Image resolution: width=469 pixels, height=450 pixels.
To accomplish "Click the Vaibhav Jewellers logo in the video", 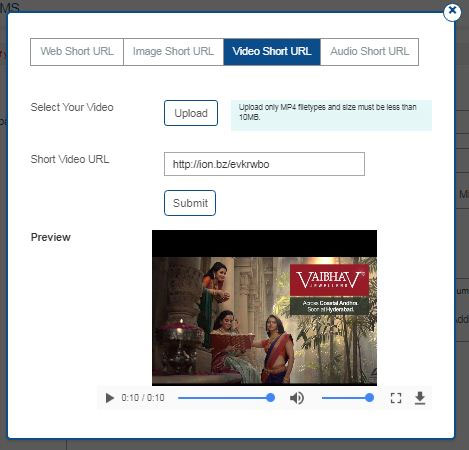I will (329, 280).
